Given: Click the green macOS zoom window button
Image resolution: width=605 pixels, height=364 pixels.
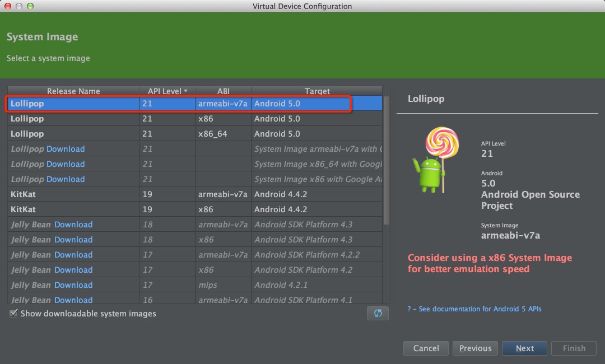Looking at the screenshot, I should (x=30, y=6).
